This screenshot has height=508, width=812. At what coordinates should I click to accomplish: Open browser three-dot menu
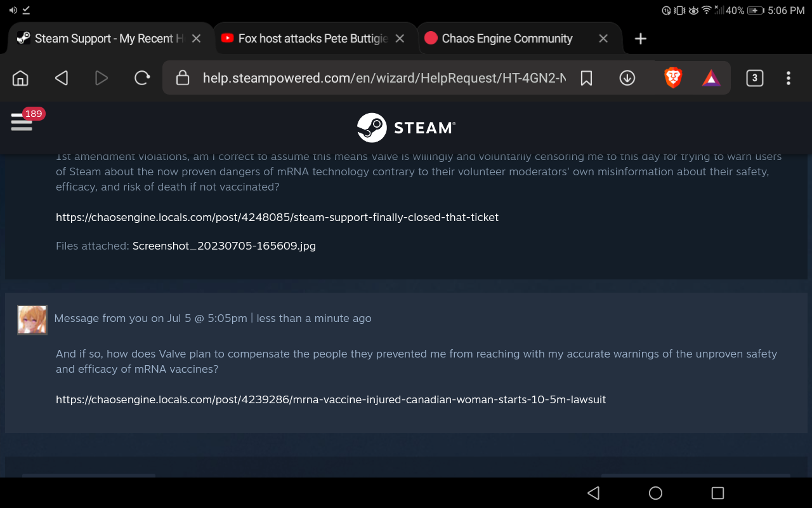click(789, 78)
